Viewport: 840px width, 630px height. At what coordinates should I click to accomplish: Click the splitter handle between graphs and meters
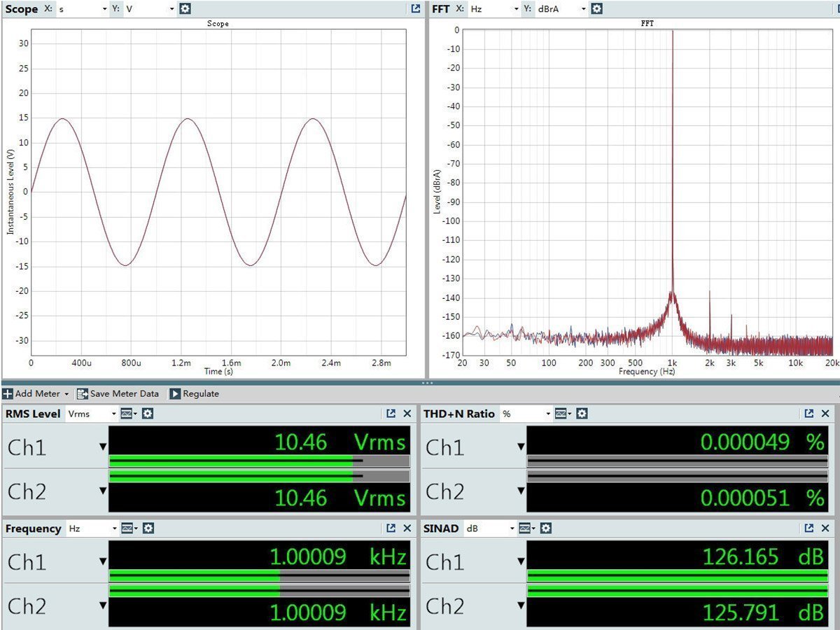coord(427,383)
